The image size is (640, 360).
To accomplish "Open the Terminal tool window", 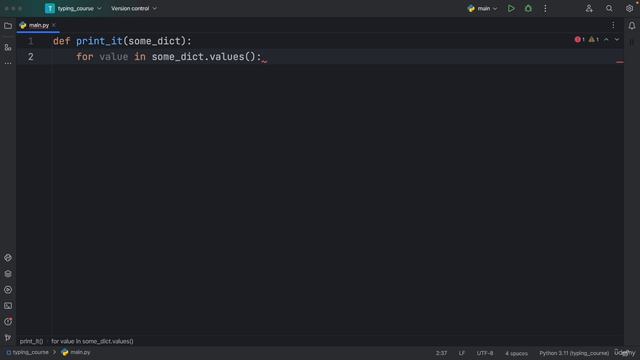I will tap(8, 306).
